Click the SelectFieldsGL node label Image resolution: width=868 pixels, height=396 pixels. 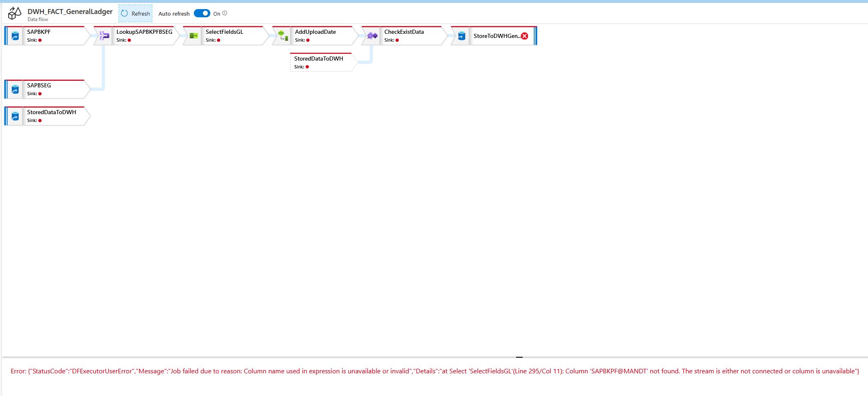[224, 32]
